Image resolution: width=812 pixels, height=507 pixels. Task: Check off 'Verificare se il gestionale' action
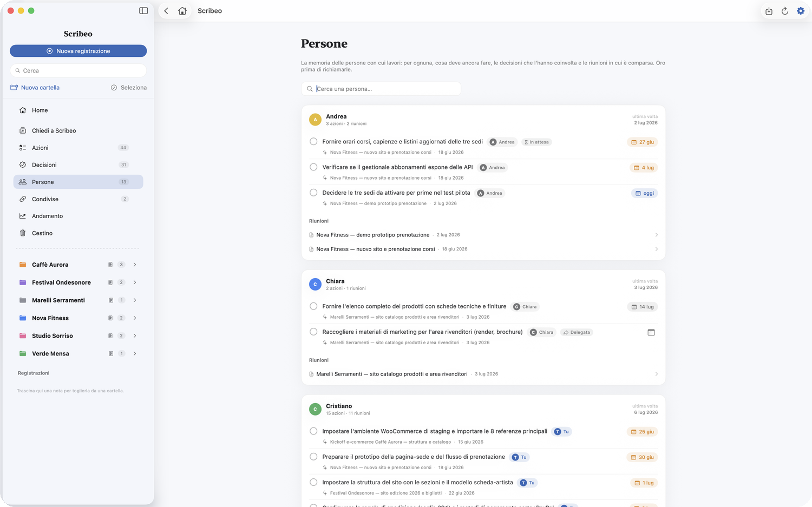(x=313, y=167)
